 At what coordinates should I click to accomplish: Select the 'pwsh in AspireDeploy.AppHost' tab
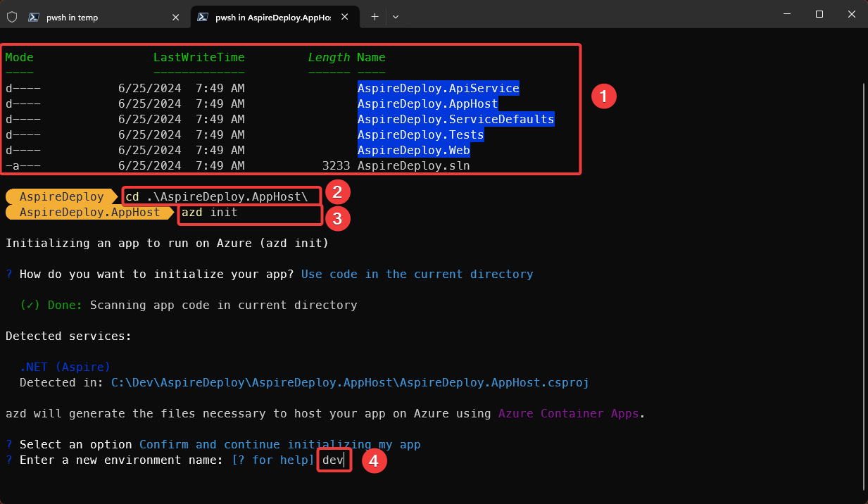[275, 17]
